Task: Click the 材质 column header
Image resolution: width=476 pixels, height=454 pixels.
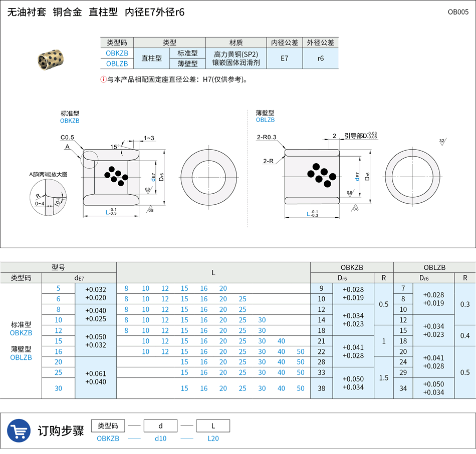Action: (x=236, y=43)
